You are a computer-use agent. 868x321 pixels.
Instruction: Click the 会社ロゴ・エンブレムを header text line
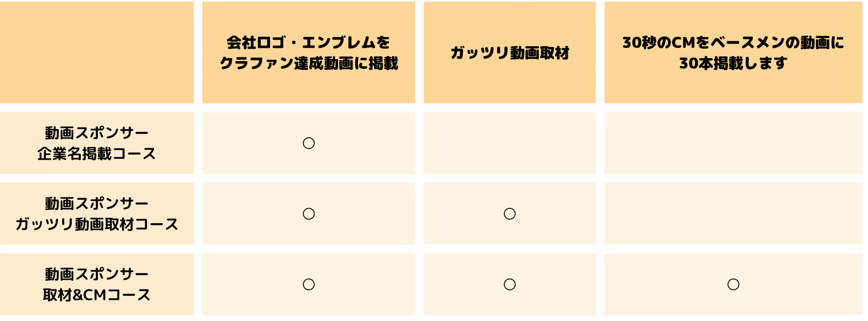pos(309,43)
